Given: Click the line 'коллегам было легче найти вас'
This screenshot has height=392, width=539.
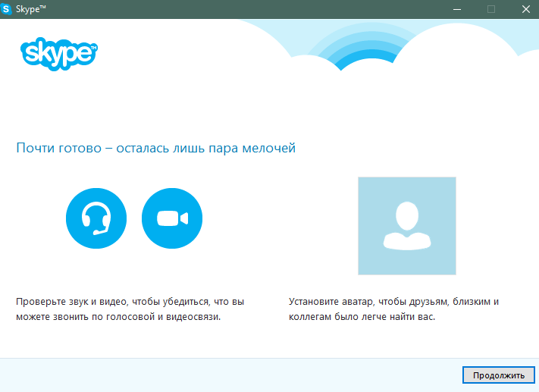Looking at the screenshot, I should pyautogui.click(x=362, y=317).
